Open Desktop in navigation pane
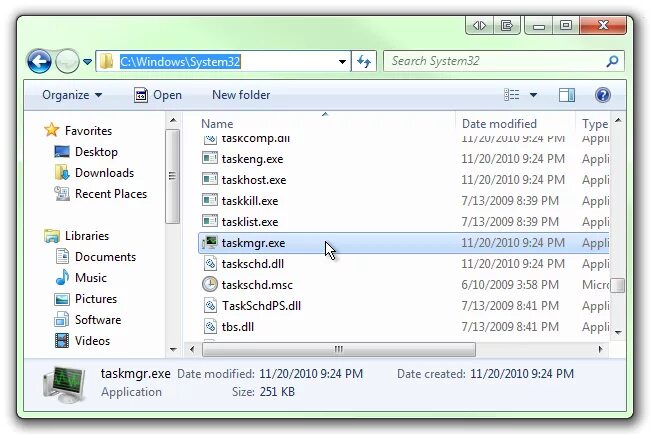650x434 pixels. (x=96, y=152)
